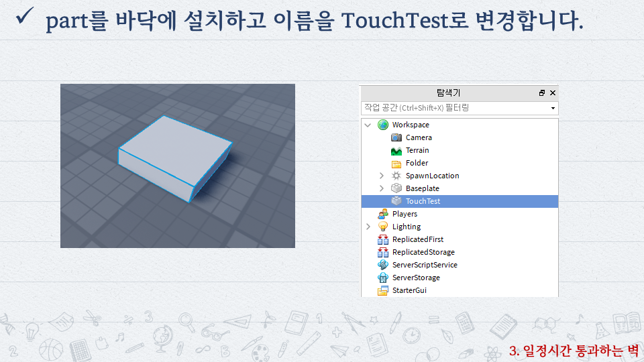Click the yellow Folder icon
The image size is (644, 362).
click(x=396, y=164)
